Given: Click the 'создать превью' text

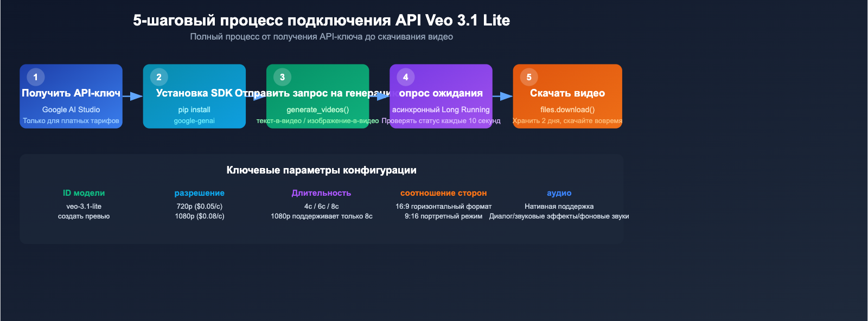Looking at the screenshot, I should coord(84,216).
